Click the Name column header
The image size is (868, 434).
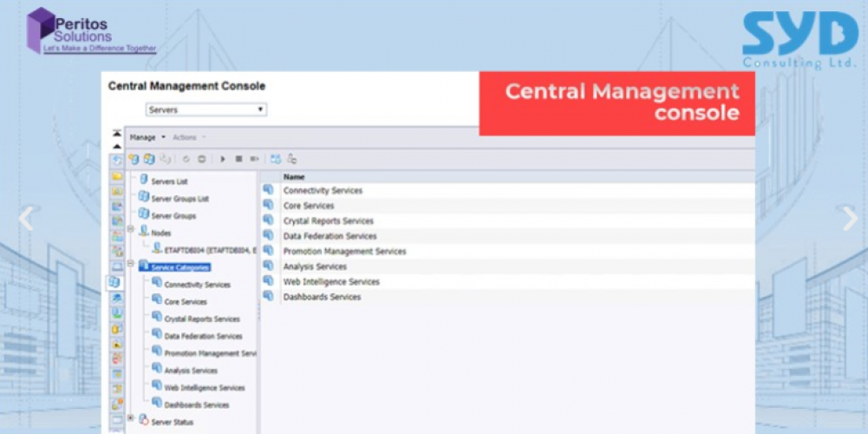tap(294, 177)
